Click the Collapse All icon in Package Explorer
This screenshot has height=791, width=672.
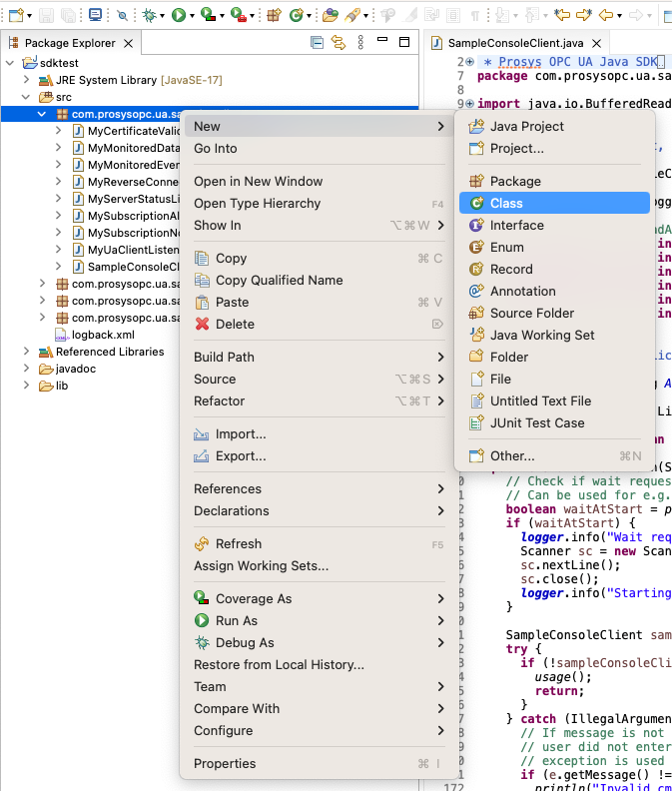pyautogui.click(x=317, y=43)
